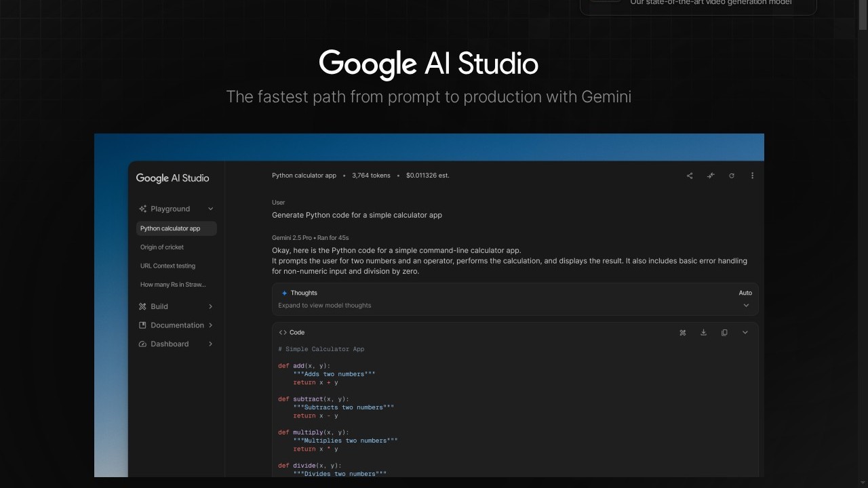The width and height of the screenshot is (868, 488).
Task: Click the build icon in the Code block
Action: tap(683, 333)
